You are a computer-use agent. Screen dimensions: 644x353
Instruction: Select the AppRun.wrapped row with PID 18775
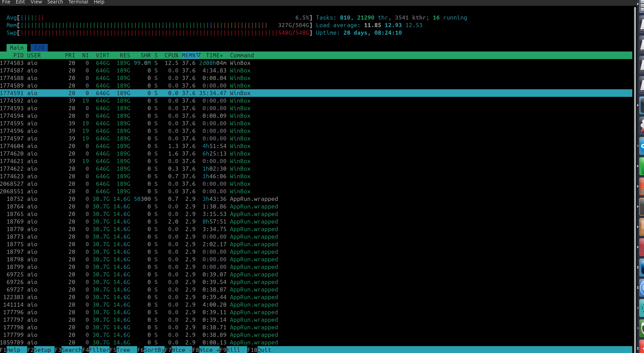pyautogui.click(x=316, y=244)
